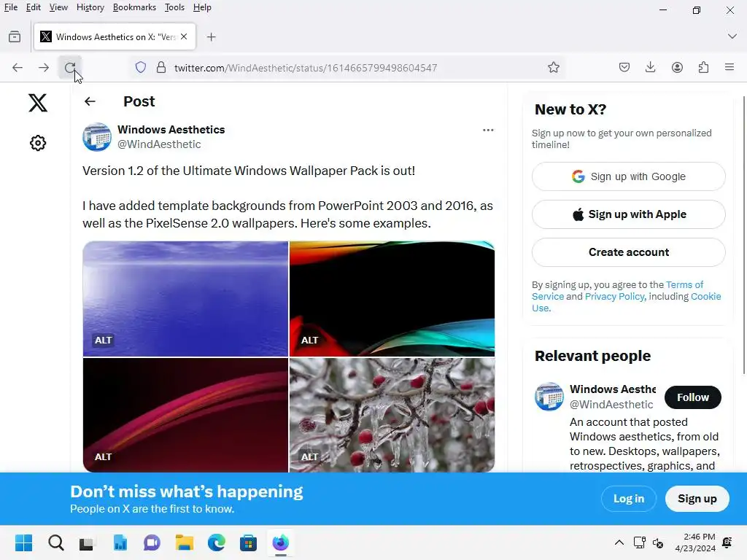
Task: Go back using the Post back arrow
Action: [90, 101]
